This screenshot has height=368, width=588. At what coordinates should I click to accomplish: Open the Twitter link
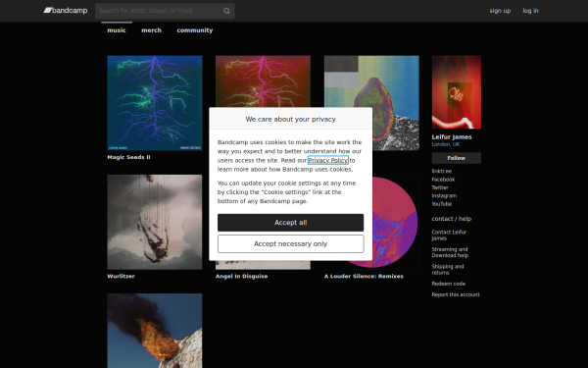coord(440,187)
